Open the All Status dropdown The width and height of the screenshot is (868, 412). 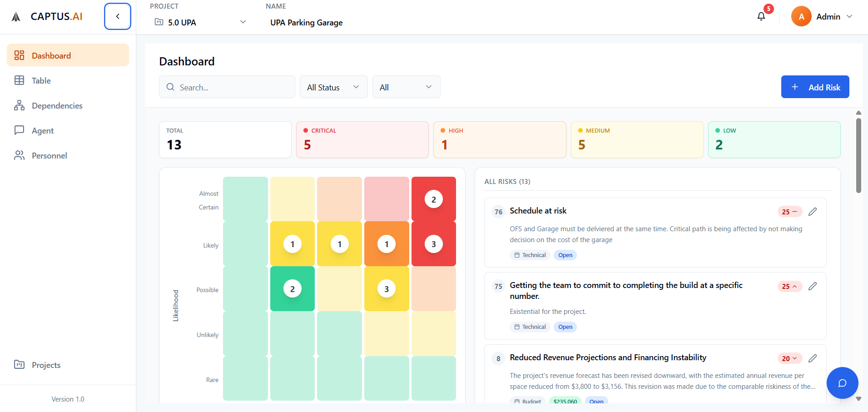pos(333,87)
